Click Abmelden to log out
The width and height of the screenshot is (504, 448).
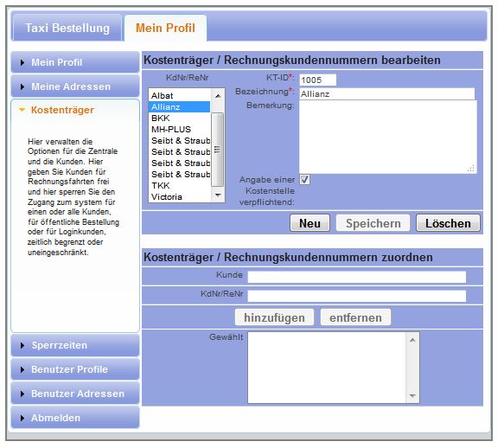coord(75,418)
